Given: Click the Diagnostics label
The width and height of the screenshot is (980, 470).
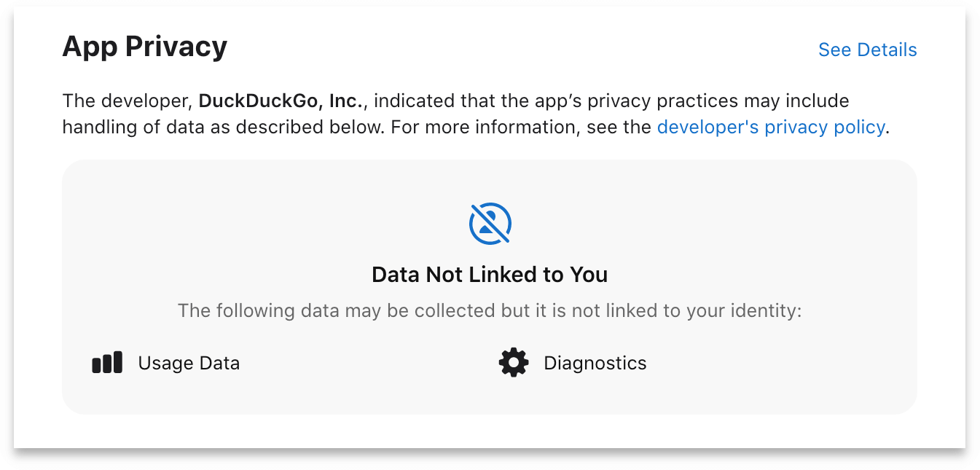Looking at the screenshot, I should point(595,362).
